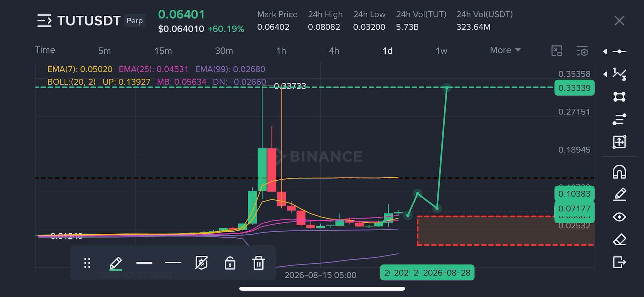Screen dimensions: 644x297
Task: Select the rectangle shape tool
Action: 619,97
